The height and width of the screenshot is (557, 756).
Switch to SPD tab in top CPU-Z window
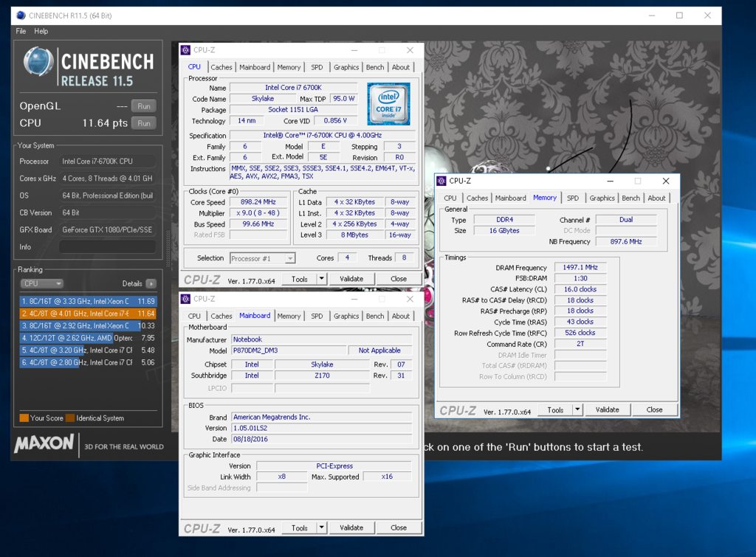(317, 67)
